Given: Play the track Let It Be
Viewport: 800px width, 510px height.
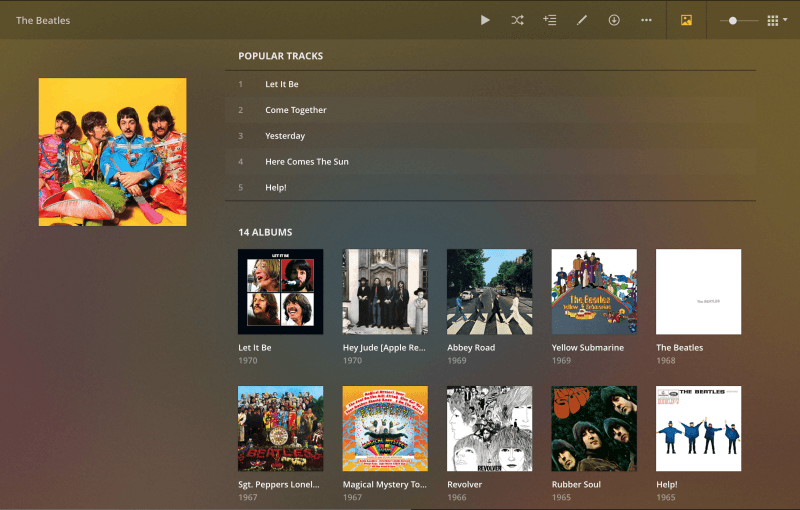Looking at the screenshot, I should [x=282, y=84].
